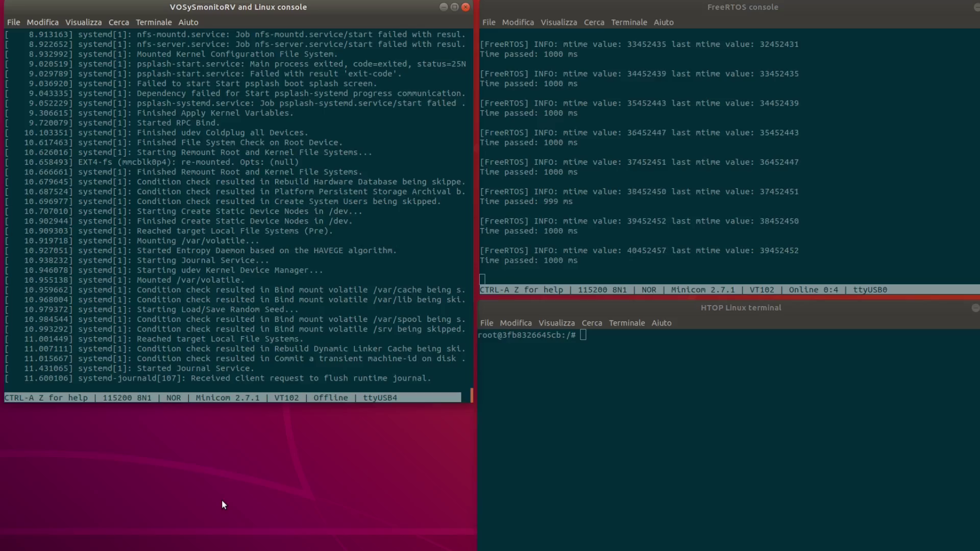Click '115200 8N1' in the FreeRTOS status bar
The image size is (980, 551).
click(602, 290)
